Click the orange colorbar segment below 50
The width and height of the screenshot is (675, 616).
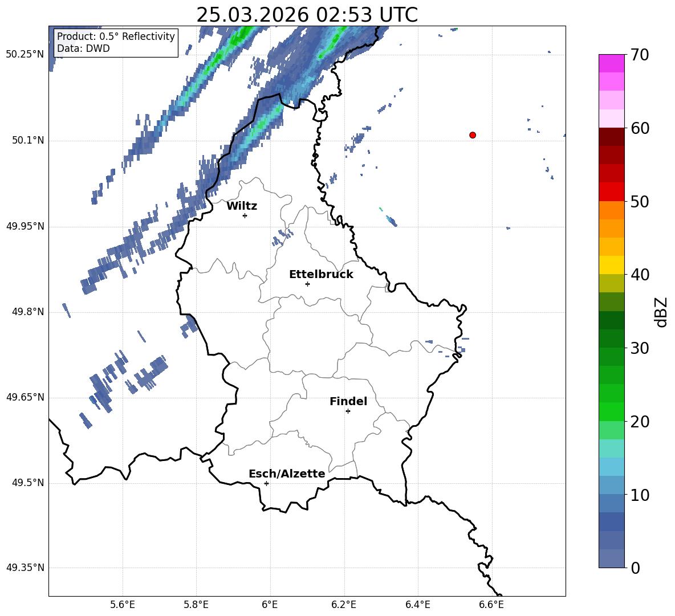pyautogui.click(x=611, y=210)
